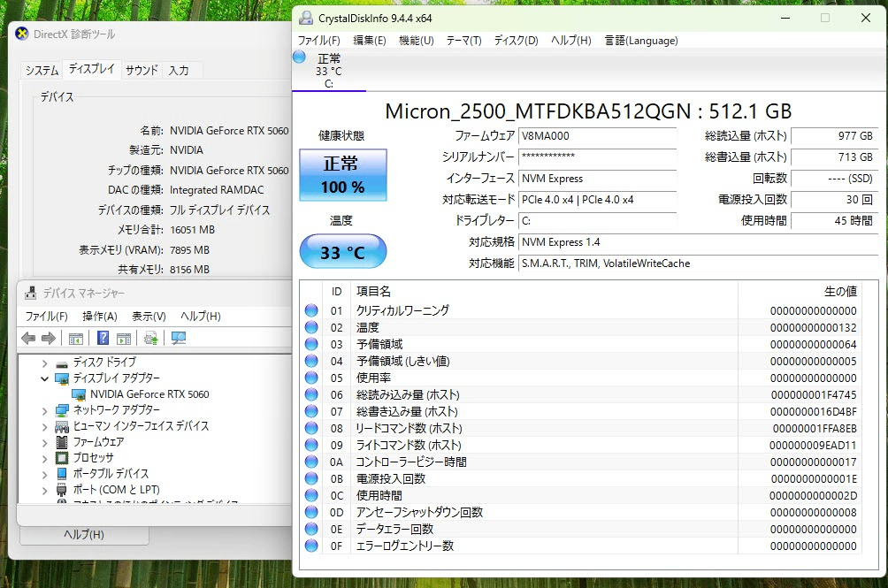
Task: Open the 言語(Language) menu
Action: coord(641,40)
